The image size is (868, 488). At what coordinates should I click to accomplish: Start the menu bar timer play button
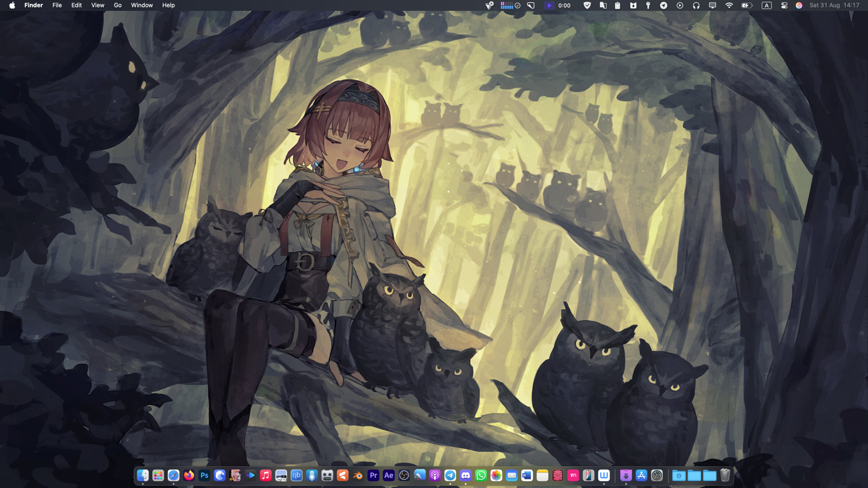[x=549, y=6]
